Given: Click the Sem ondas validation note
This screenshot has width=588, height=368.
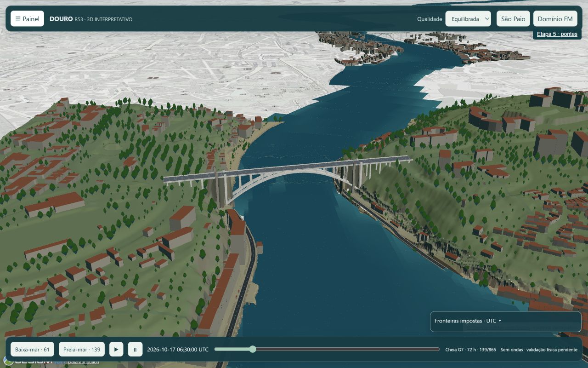Looking at the screenshot, I should click(539, 350).
